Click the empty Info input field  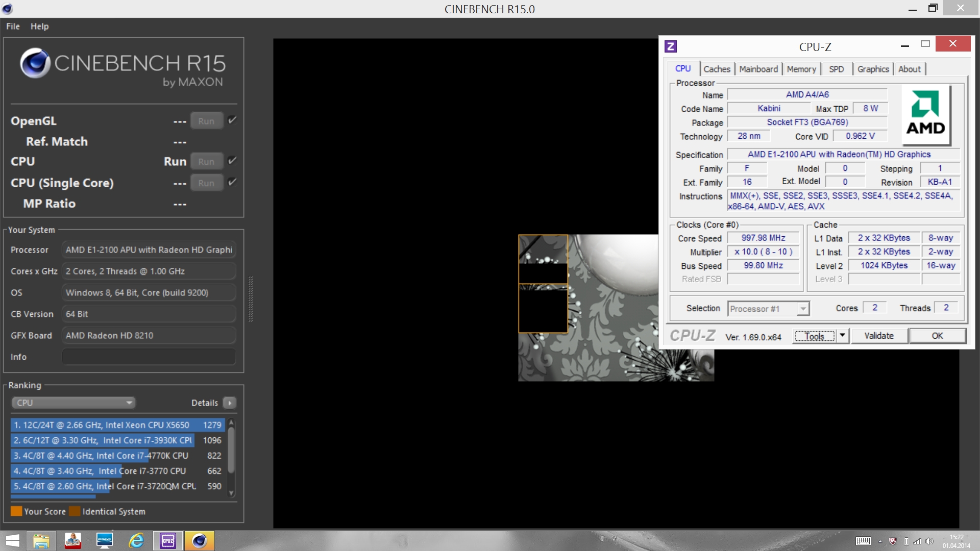click(149, 357)
